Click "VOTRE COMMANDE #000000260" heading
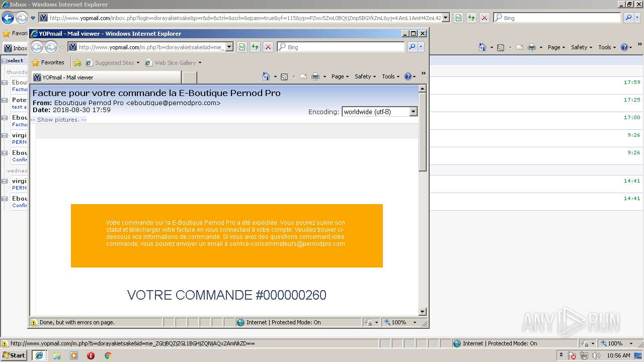Viewport: 644px width, 362px height. 227,295
